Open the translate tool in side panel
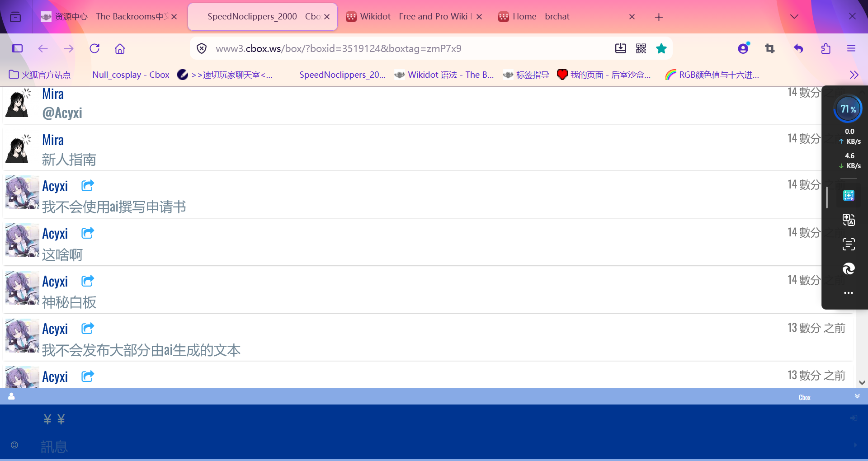The image size is (868, 461). (x=849, y=220)
